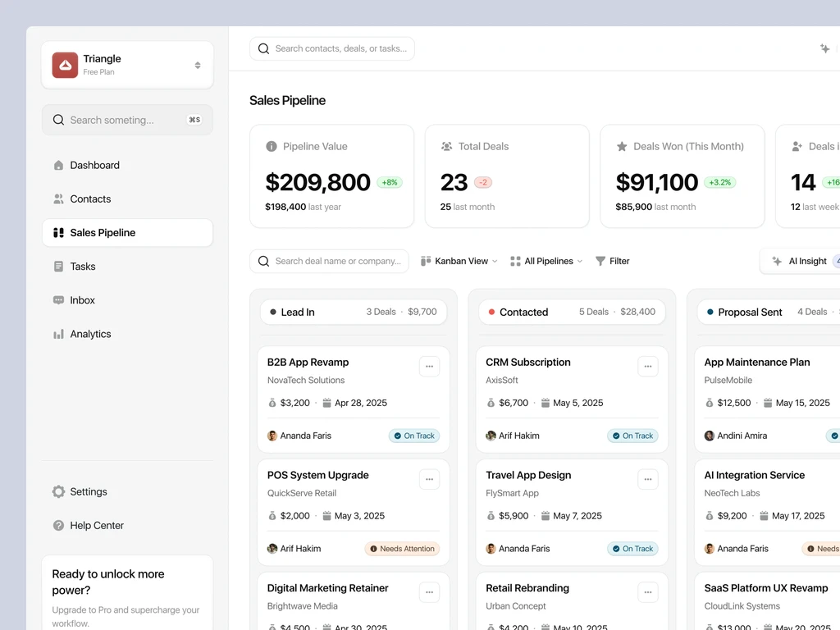Open more options for POS System Upgrade
This screenshot has width=840, height=630.
tap(429, 479)
